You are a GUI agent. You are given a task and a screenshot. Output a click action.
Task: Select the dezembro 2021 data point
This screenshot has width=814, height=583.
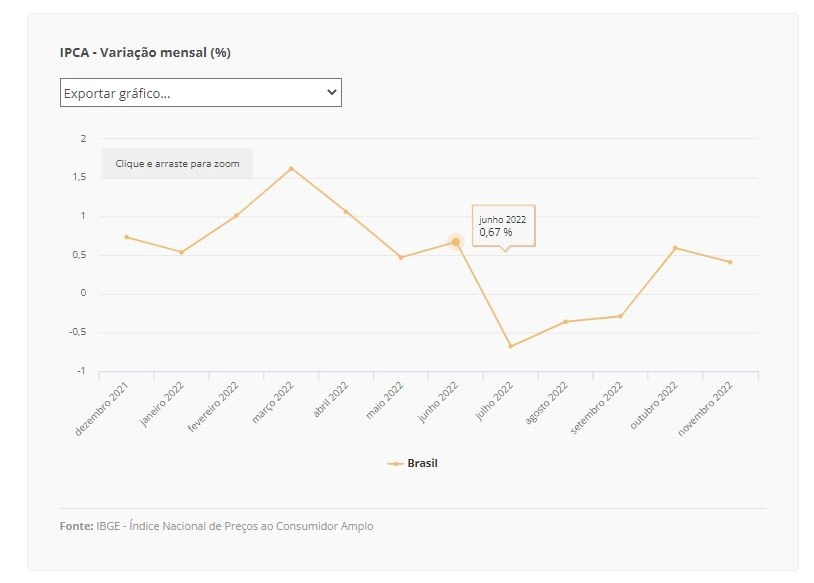pos(127,237)
